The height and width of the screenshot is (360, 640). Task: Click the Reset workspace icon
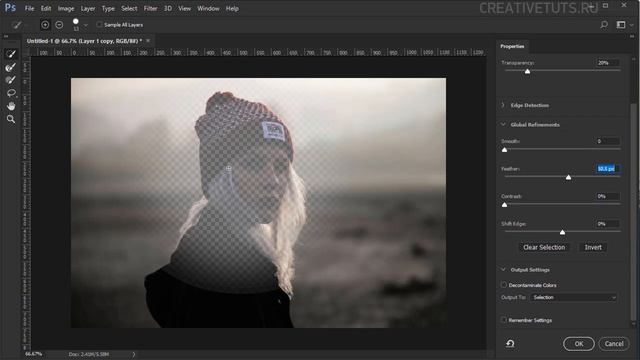[x=510, y=344]
